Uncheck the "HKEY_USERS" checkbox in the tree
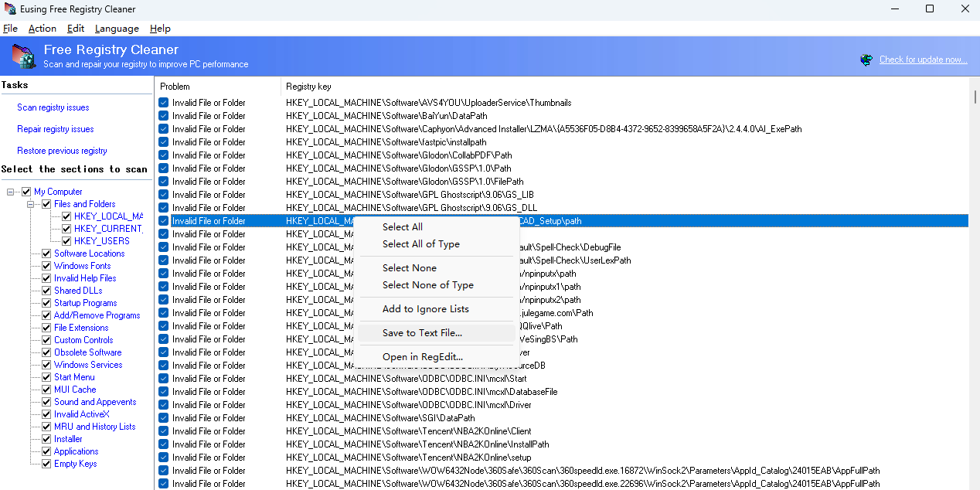The width and height of the screenshot is (980, 490). pyautogui.click(x=66, y=240)
